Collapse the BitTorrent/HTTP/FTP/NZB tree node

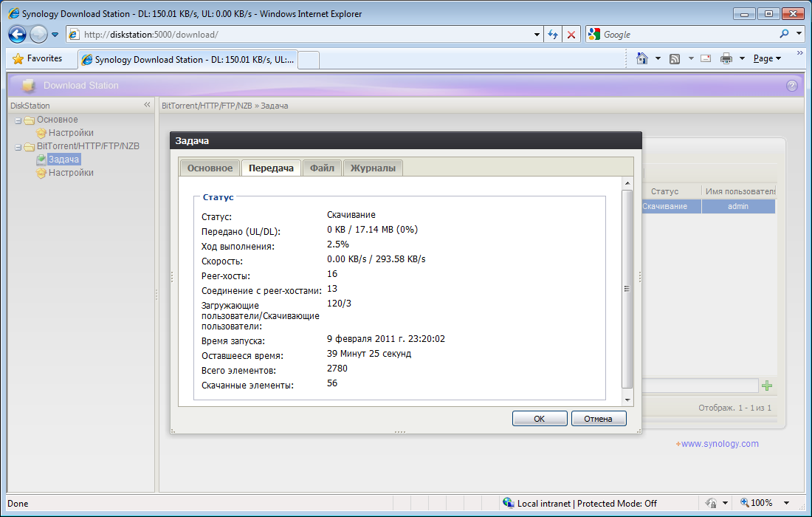click(18, 147)
